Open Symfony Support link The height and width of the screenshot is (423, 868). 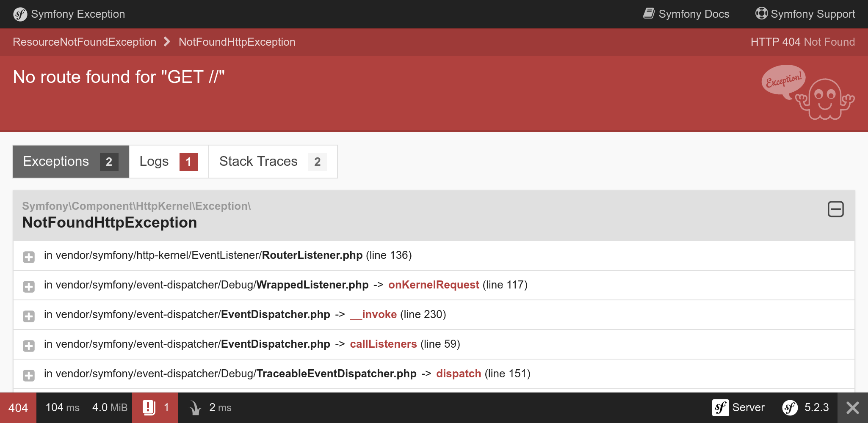tap(805, 14)
